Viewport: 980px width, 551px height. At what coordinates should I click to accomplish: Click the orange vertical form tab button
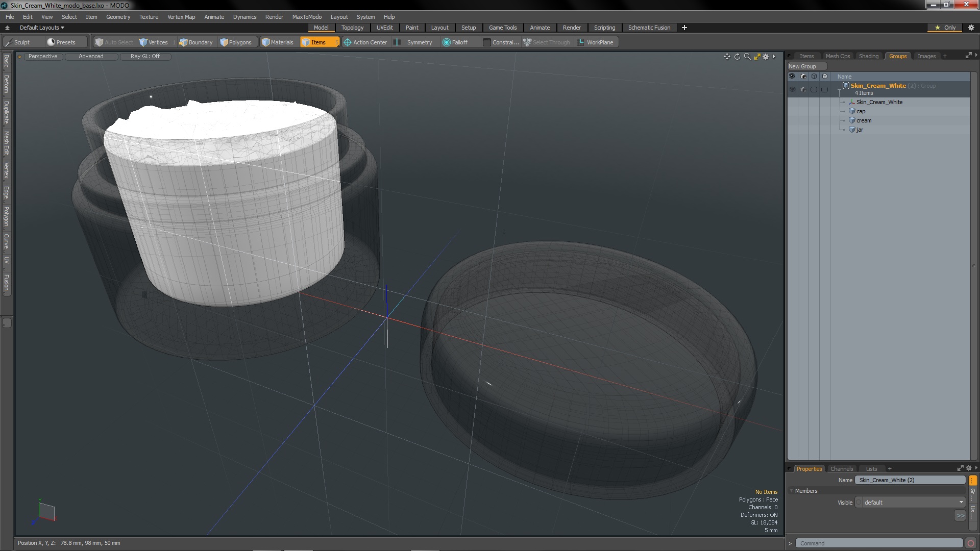[973, 481]
